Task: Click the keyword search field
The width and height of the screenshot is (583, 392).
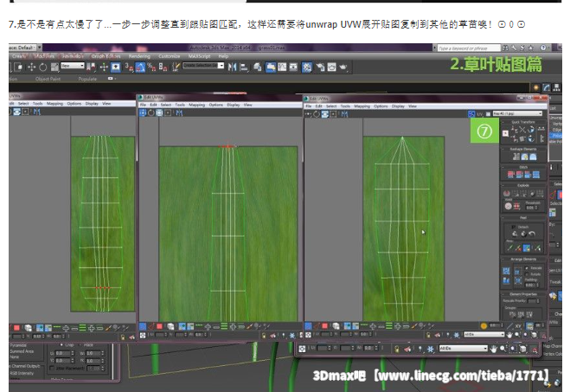Action: tap(469, 48)
